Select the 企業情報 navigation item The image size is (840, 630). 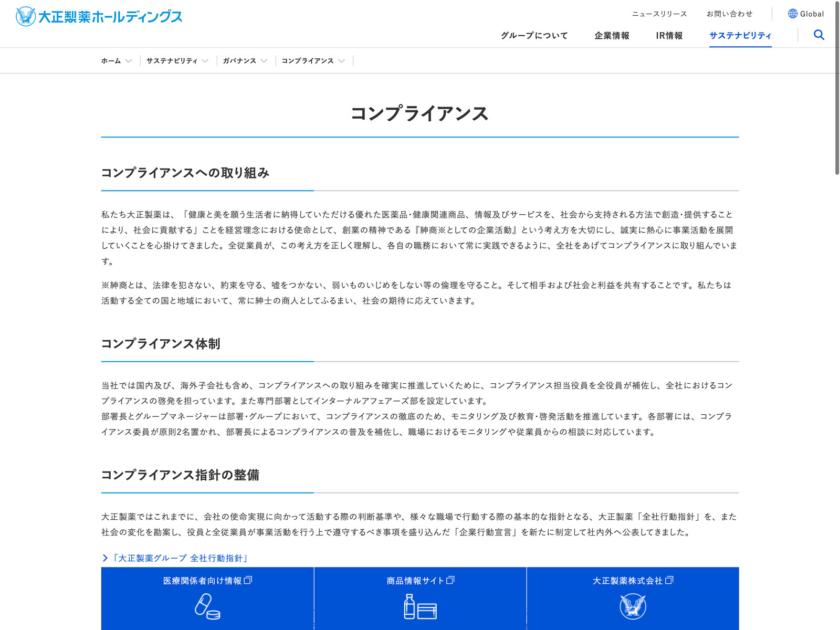[x=612, y=36]
